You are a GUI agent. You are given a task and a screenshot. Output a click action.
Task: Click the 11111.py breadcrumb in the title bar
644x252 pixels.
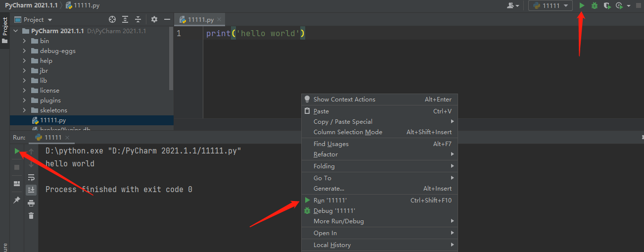pos(83,5)
